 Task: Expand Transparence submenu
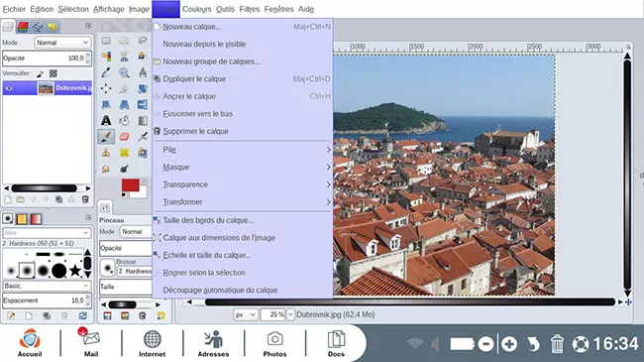point(243,184)
